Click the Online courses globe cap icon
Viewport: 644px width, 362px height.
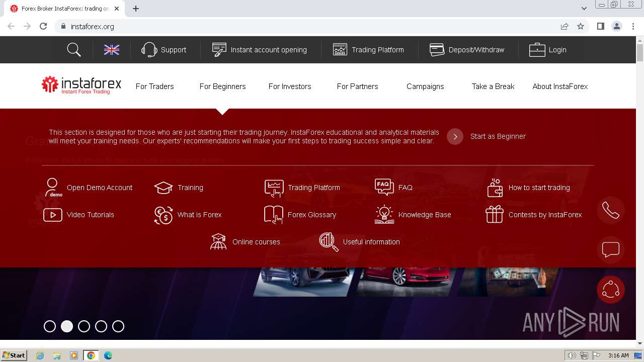pos(218,242)
